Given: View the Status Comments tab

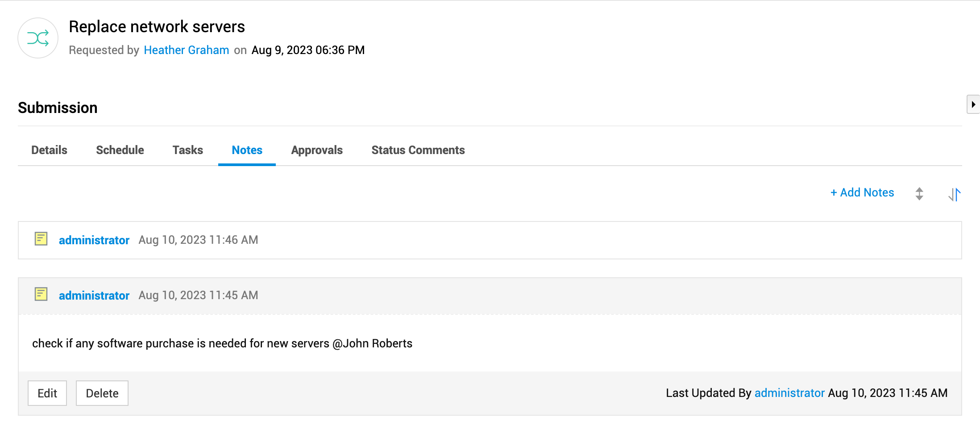Looking at the screenshot, I should click(418, 150).
